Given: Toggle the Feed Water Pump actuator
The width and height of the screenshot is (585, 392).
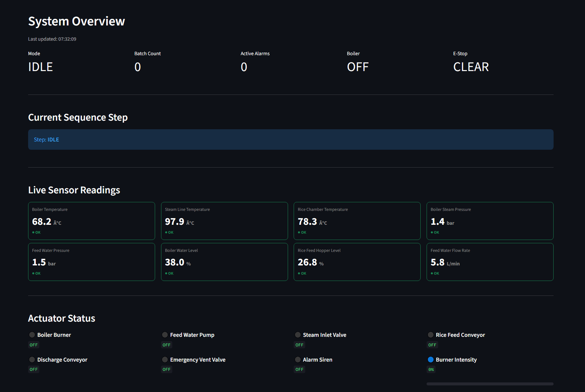Looking at the screenshot, I should (165, 334).
